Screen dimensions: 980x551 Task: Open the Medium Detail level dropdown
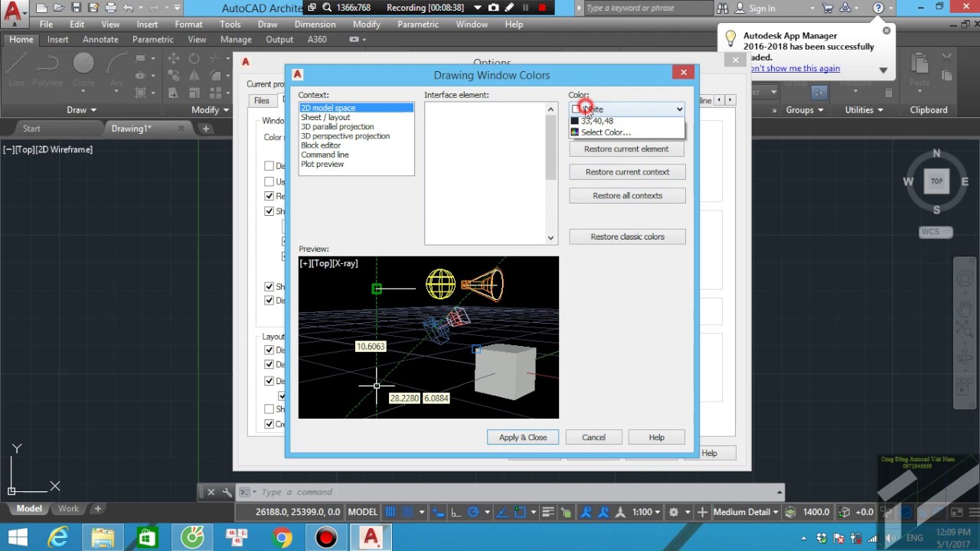click(x=746, y=512)
